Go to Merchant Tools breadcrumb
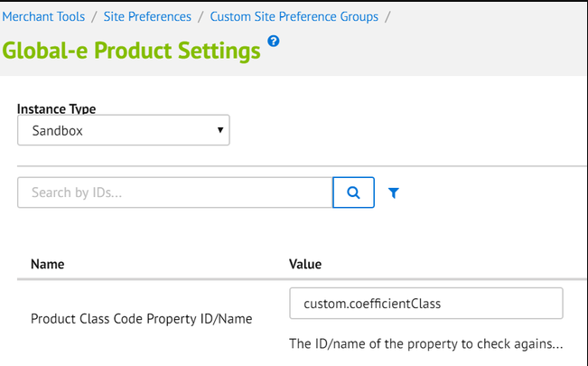Image resolution: width=588 pixels, height=366 pixels. tap(42, 16)
